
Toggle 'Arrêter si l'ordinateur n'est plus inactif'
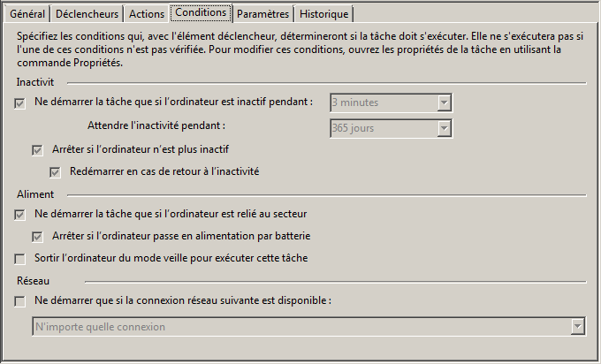[37, 149]
